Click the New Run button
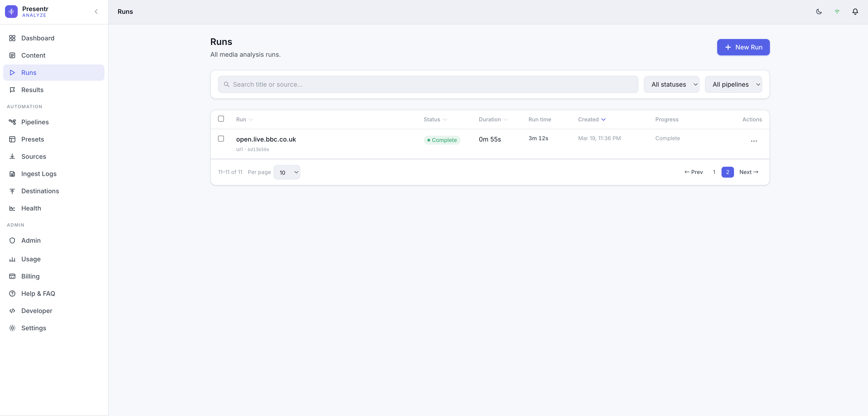This screenshot has height=416, width=868. 743,47
